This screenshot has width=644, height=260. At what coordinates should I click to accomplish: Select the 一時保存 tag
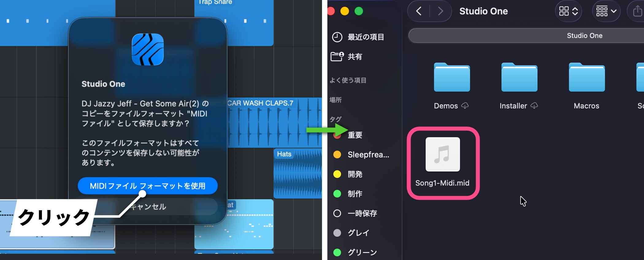362,213
